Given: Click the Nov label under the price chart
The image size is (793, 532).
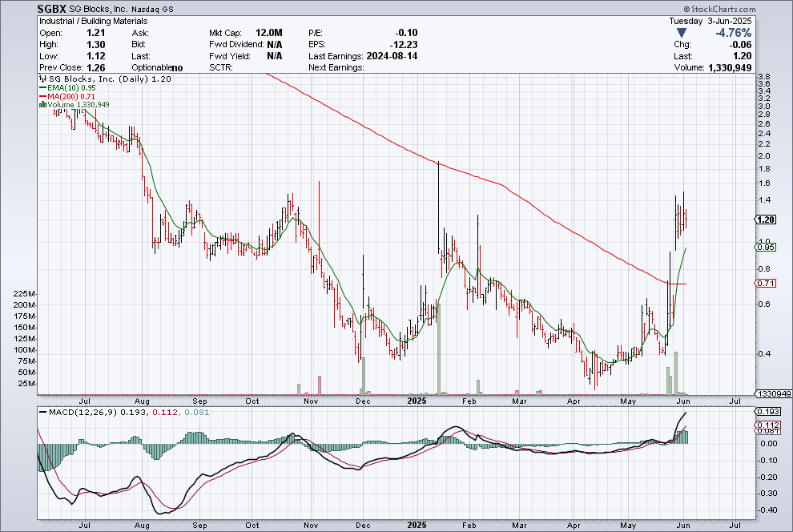Looking at the screenshot, I should coord(311,401).
